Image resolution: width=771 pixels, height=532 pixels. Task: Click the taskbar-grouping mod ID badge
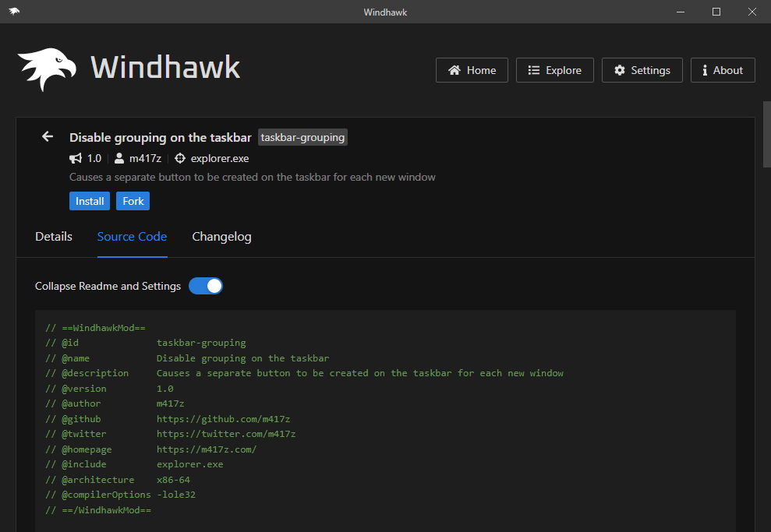(302, 137)
